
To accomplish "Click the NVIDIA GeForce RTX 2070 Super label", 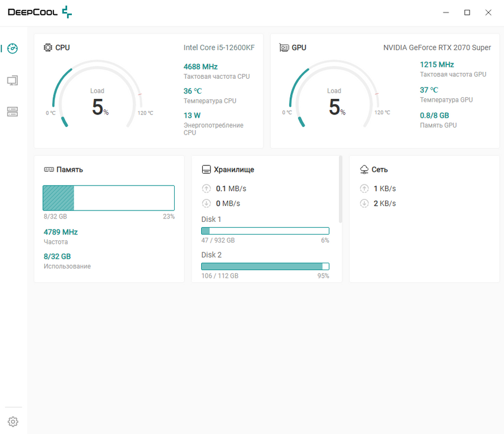I will (x=437, y=48).
